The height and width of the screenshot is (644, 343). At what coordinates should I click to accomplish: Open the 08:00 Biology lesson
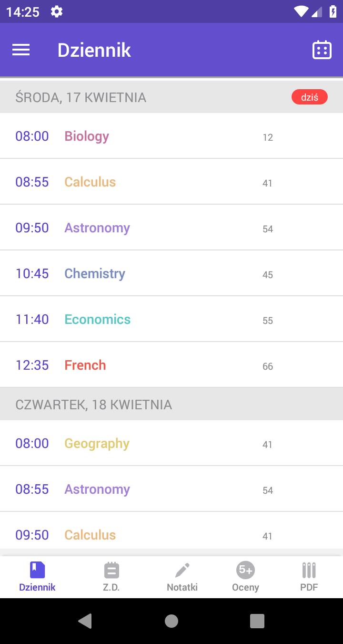tap(171, 136)
